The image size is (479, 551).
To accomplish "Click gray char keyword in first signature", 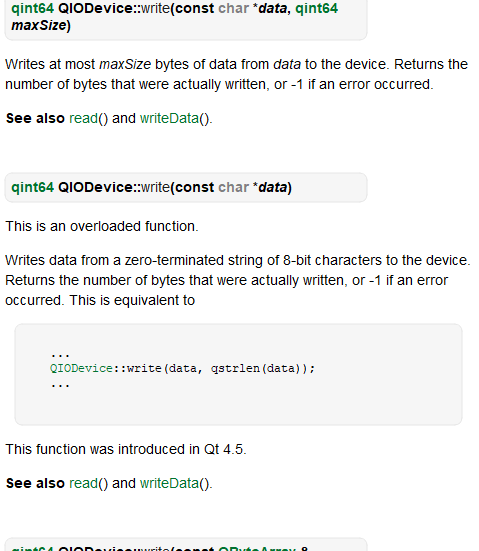I will pyautogui.click(x=233, y=8).
